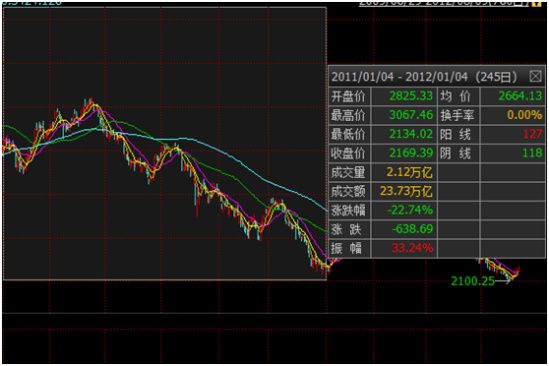Screen dimensions: 549x366
Task: Select the down-candle count 118
Action: pyautogui.click(x=533, y=153)
